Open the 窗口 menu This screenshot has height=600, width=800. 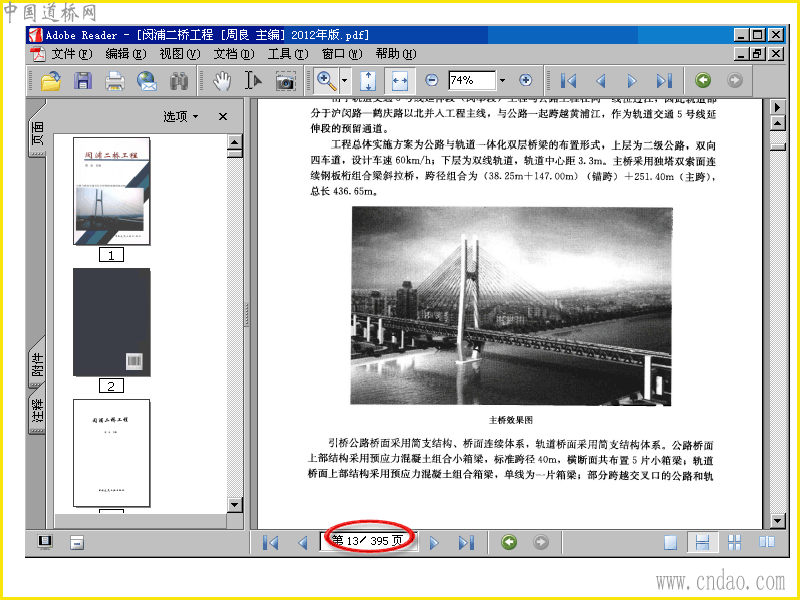(x=342, y=54)
